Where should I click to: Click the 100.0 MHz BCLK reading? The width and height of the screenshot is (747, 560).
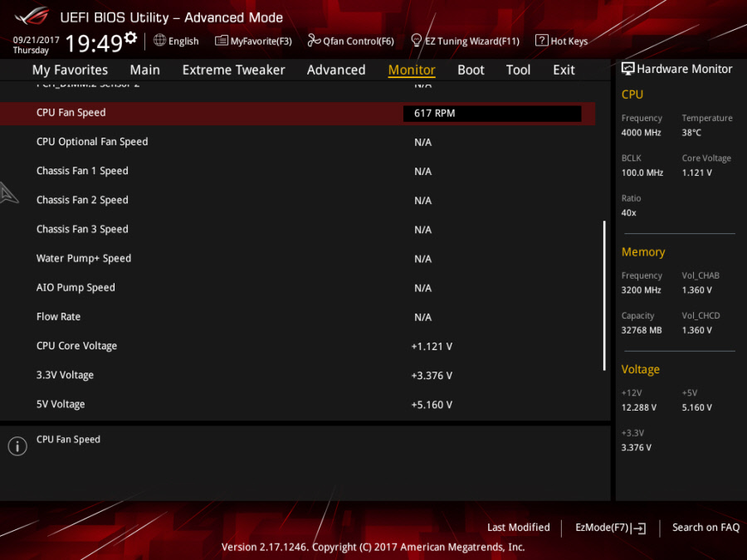point(642,173)
